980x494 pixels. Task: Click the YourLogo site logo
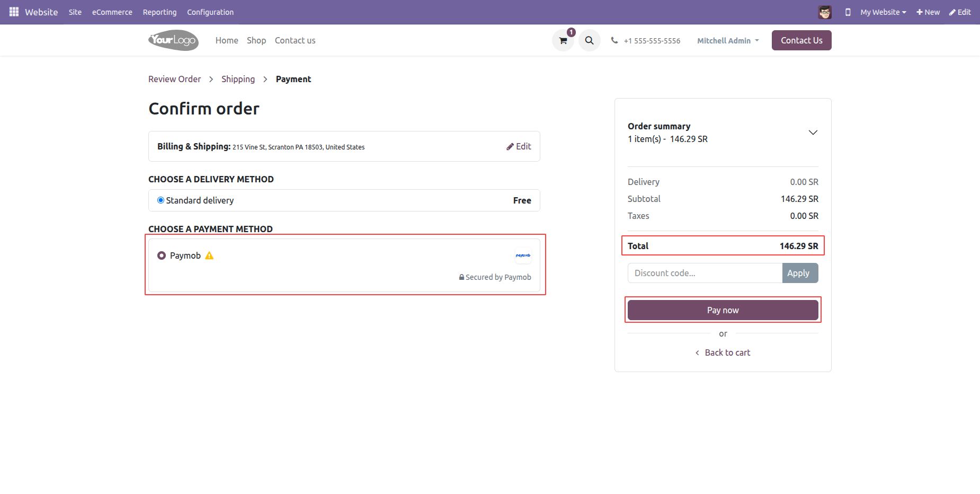(x=173, y=40)
